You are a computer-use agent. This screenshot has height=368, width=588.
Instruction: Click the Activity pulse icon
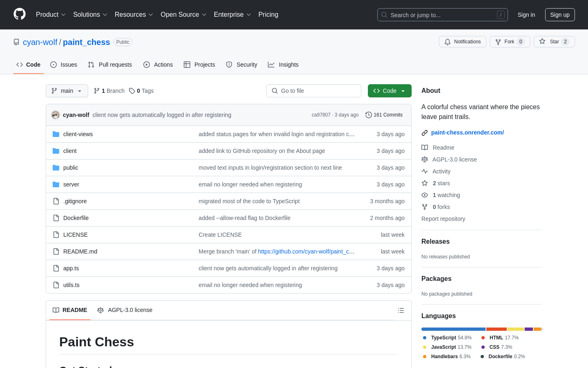coord(425,171)
